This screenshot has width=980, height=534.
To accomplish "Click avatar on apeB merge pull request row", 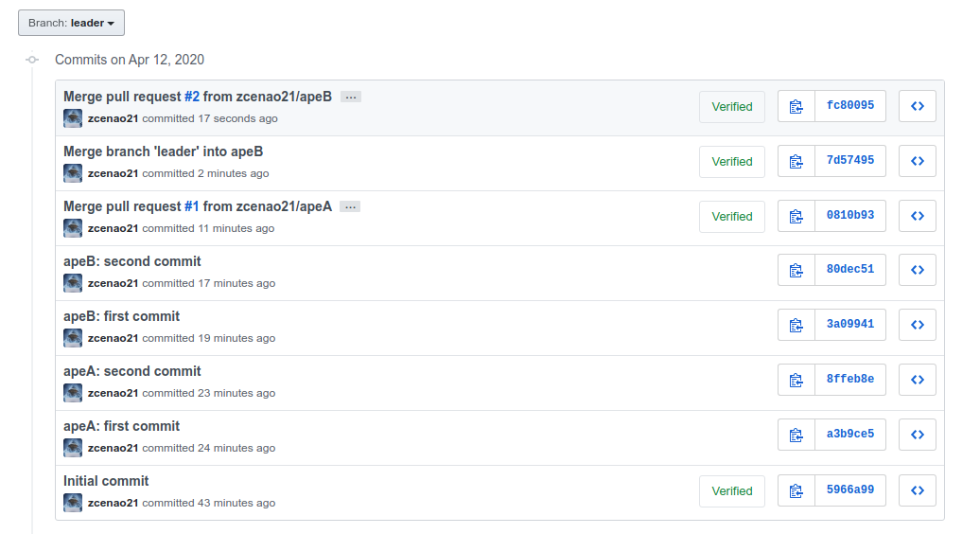I will click(73, 118).
